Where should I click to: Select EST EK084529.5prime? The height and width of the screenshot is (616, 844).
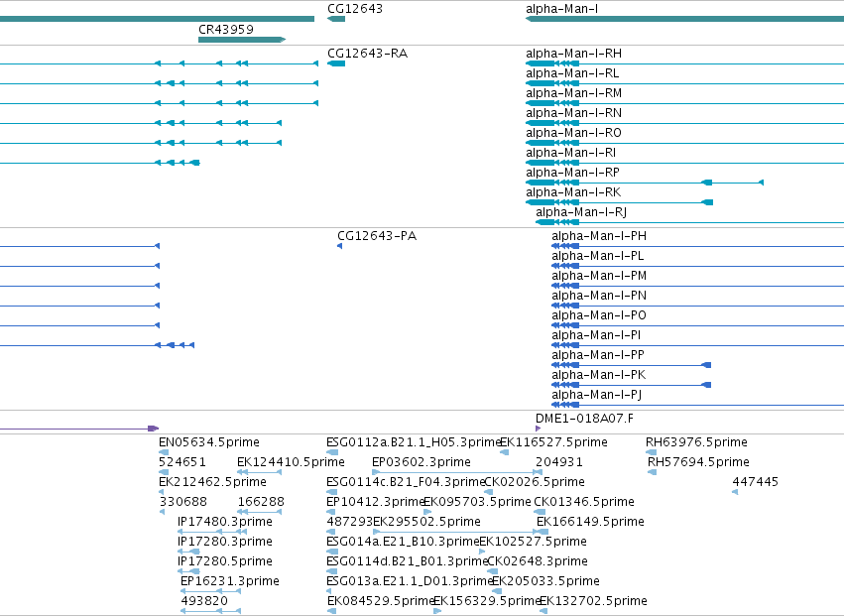[381, 601]
